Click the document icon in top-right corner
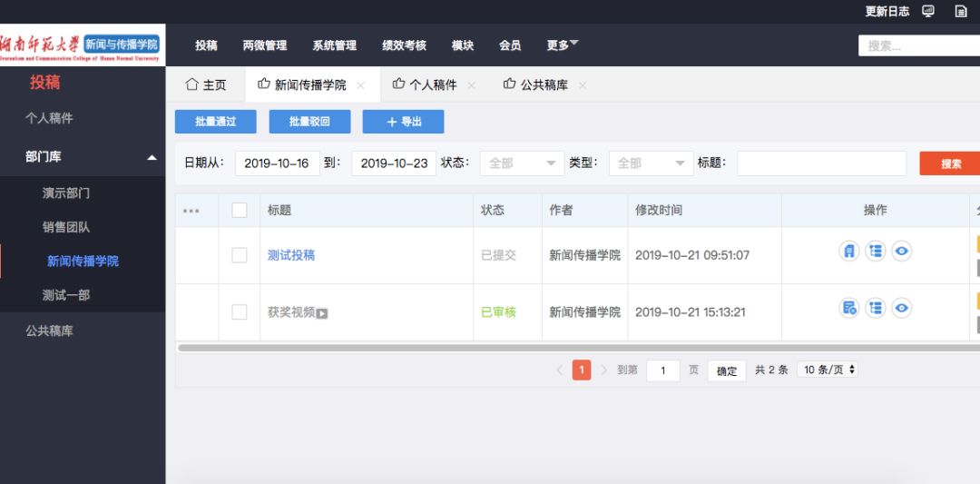Screen dimensions: 980x484 coord(961,11)
